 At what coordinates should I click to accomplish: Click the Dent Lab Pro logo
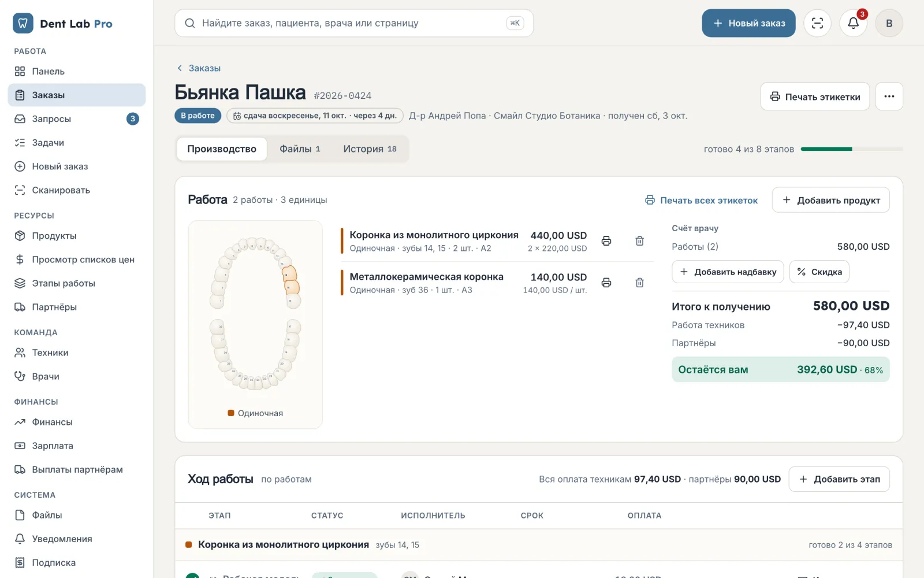point(62,23)
